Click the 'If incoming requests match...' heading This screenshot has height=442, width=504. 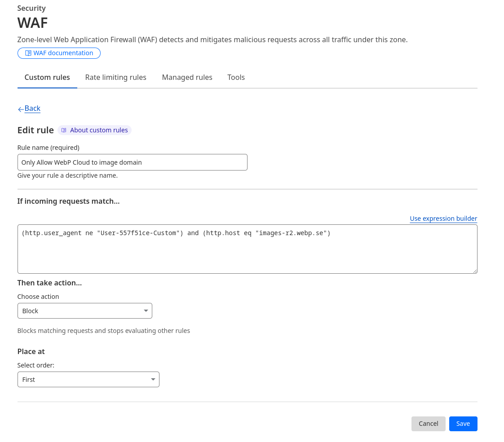68,201
